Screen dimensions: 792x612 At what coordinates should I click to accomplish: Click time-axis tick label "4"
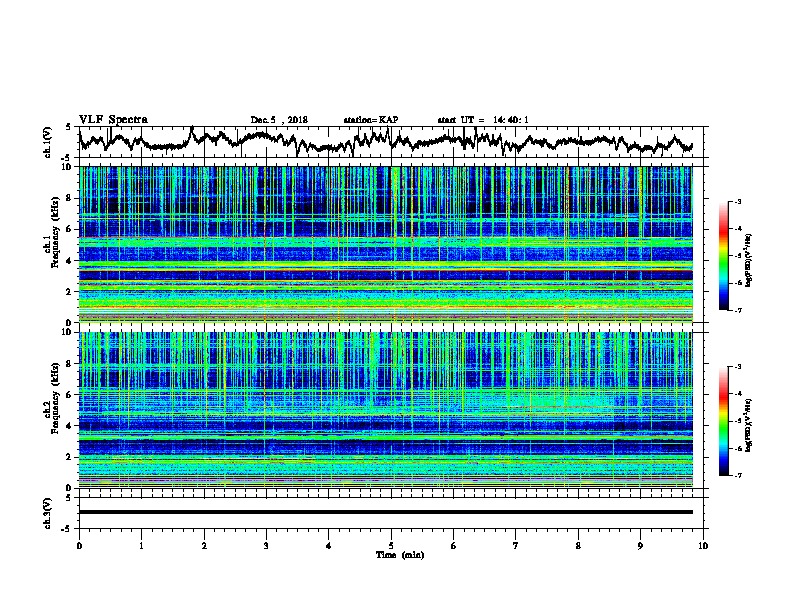click(x=329, y=546)
